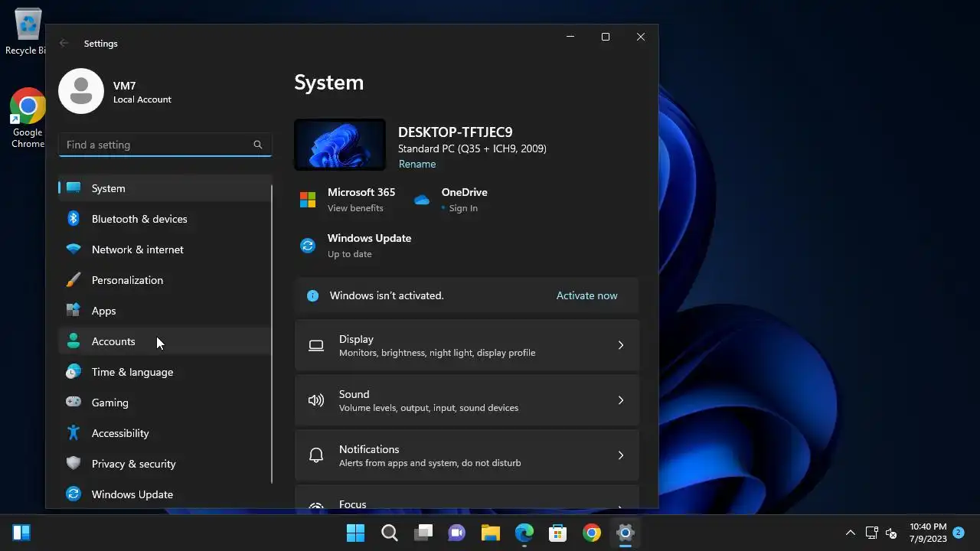
Task: Click the Settings gear on taskbar
Action: pos(626,533)
